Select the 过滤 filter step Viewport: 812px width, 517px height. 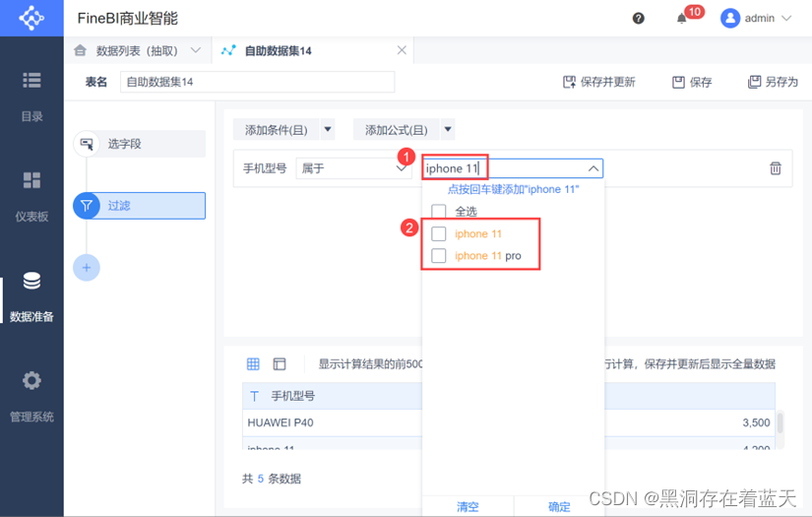pyautogui.click(x=140, y=206)
